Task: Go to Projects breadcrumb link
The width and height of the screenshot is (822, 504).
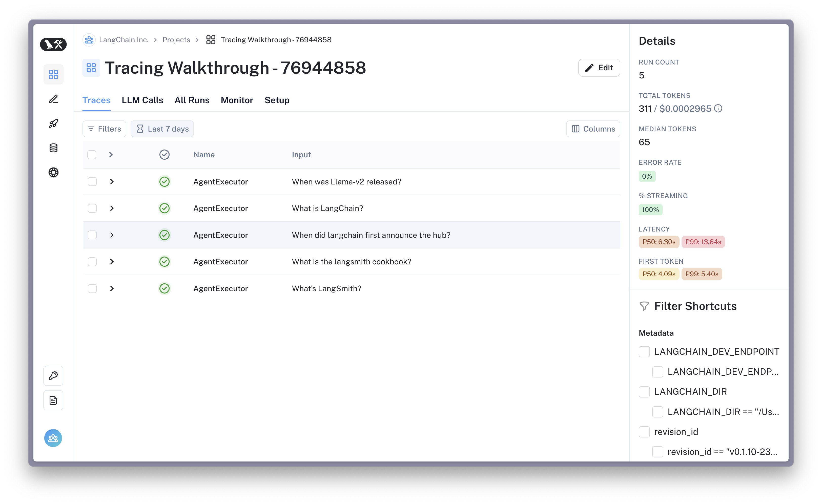Action: [x=176, y=40]
